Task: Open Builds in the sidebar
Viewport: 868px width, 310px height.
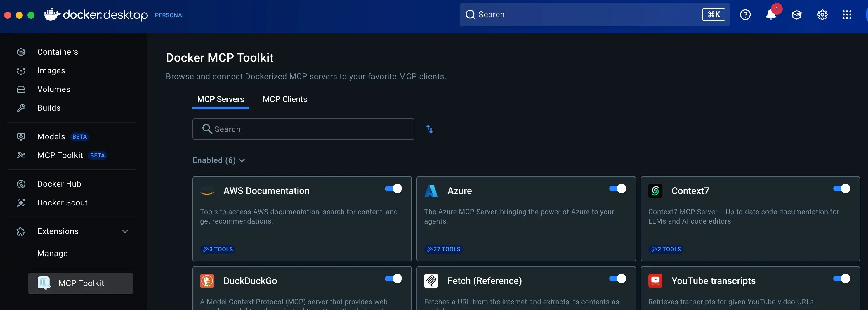Action: tap(49, 108)
